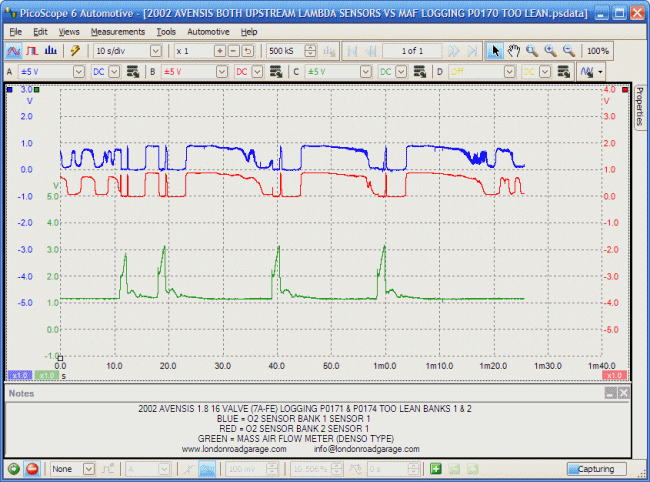Screen dimensions: 650x482
Task: Click www.londonroadgarage.com link in notes
Action: coord(234,449)
